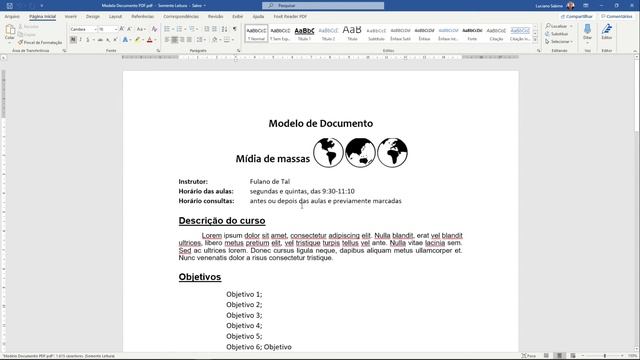The width and height of the screenshot is (640, 360).
Task: Click the numbered list icon
Action: click(179, 29)
